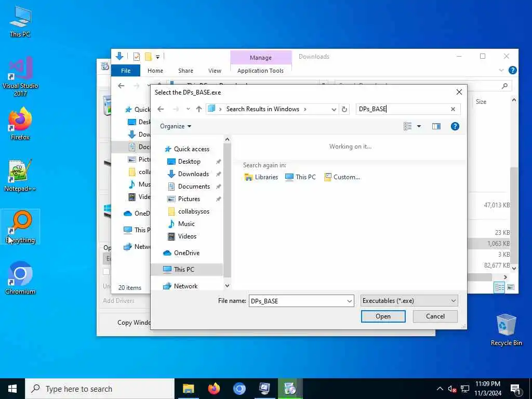The height and width of the screenshot is (399, 532).
Task: Expand the ribbon chevron in Downloads window
Action: (x=501, y=70)
